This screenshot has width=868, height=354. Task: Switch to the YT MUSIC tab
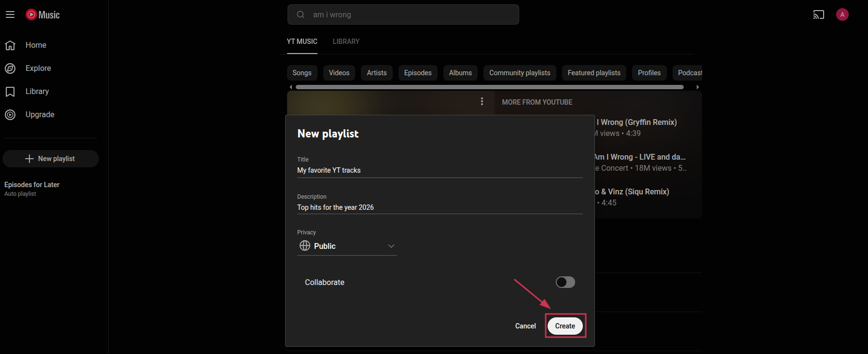(302, 41)
